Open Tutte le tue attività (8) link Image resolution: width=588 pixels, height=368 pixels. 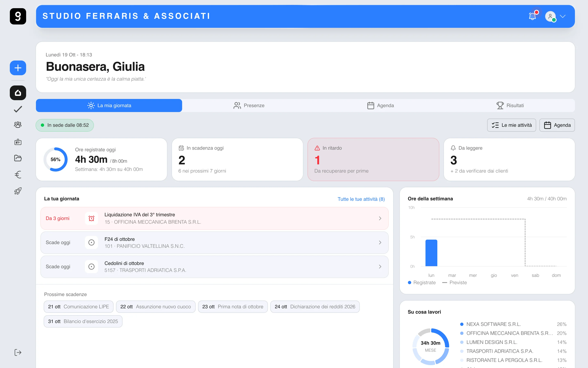tap(361, 199)
